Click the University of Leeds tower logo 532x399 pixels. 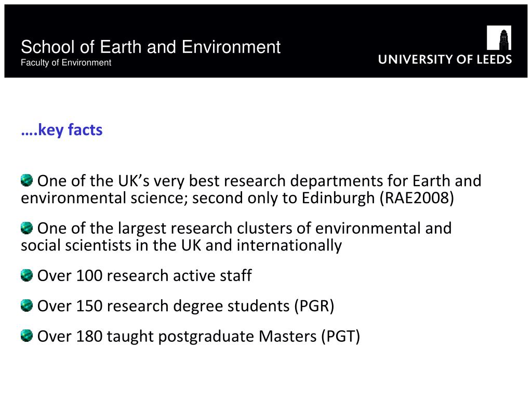coord(499,37)
